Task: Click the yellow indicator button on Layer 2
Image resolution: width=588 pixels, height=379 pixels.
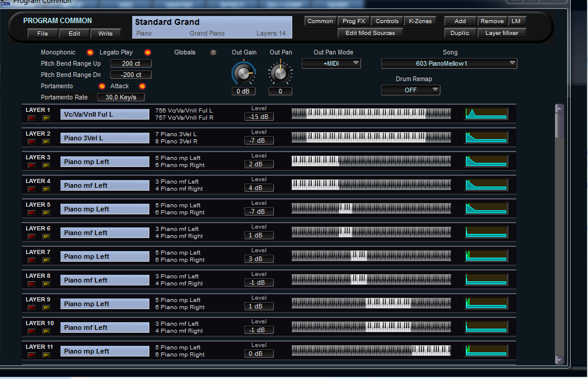Action: 46,142
